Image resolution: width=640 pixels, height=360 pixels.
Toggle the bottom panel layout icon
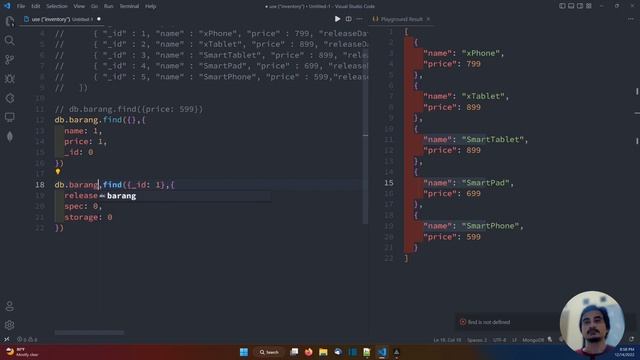click(x=571, y=6)
